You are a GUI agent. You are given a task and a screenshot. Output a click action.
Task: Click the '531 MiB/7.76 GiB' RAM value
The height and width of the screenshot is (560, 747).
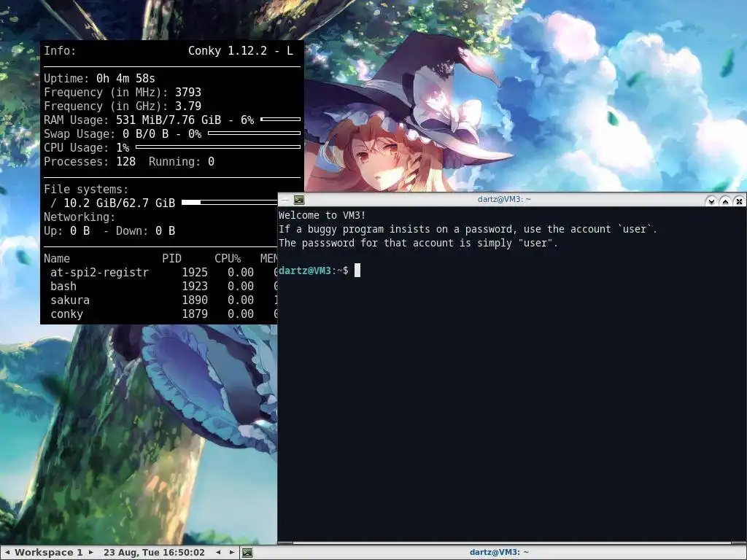pos(169,120)
